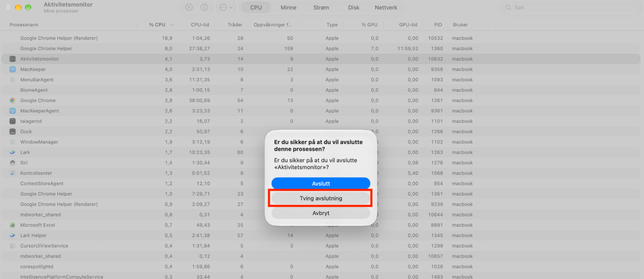Switch to the CPU tab
644x279 pixels.
[x=256, y=7]
